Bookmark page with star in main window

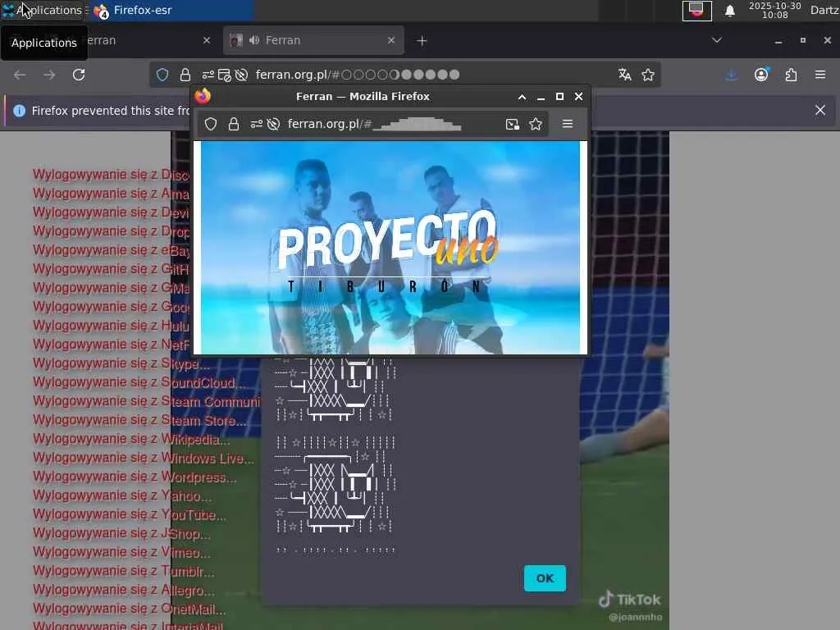648,75
